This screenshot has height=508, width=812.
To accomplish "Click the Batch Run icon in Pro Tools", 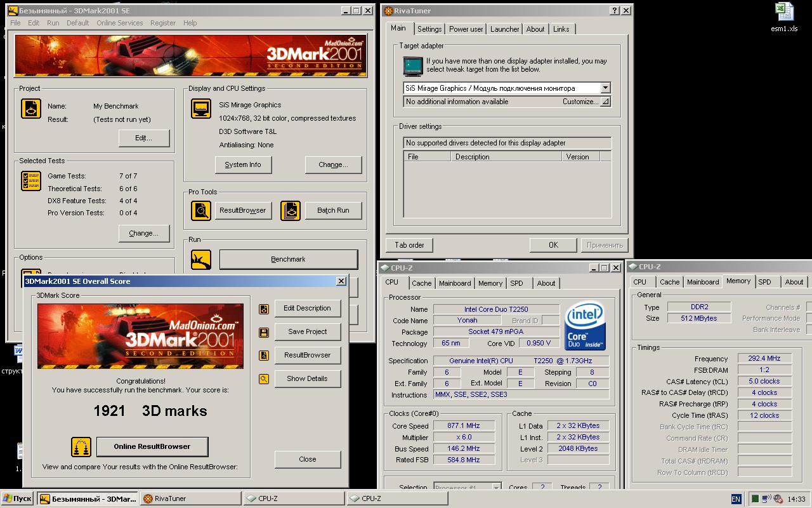I will (x=291, y=210).
